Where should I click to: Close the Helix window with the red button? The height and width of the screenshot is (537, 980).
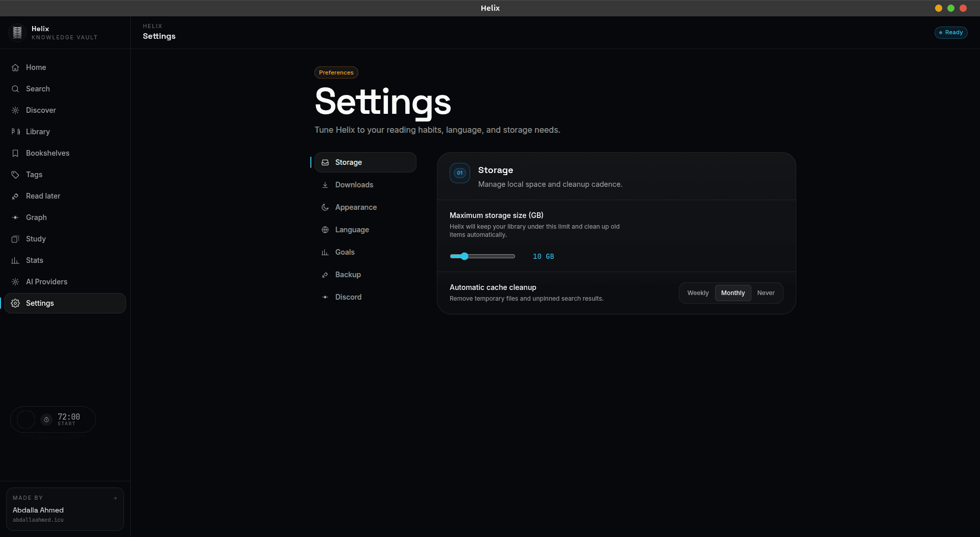pyautogui.click(x=963, y=8)
